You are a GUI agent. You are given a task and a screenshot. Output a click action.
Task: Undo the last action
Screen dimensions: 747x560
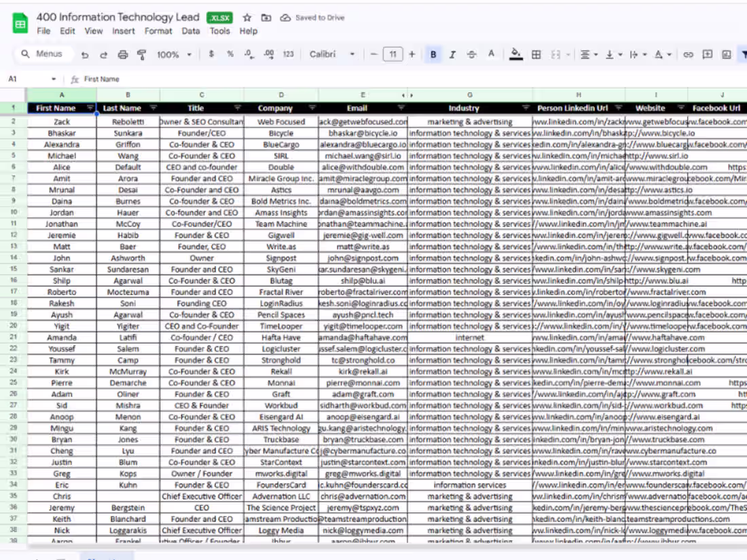(85, 55)
